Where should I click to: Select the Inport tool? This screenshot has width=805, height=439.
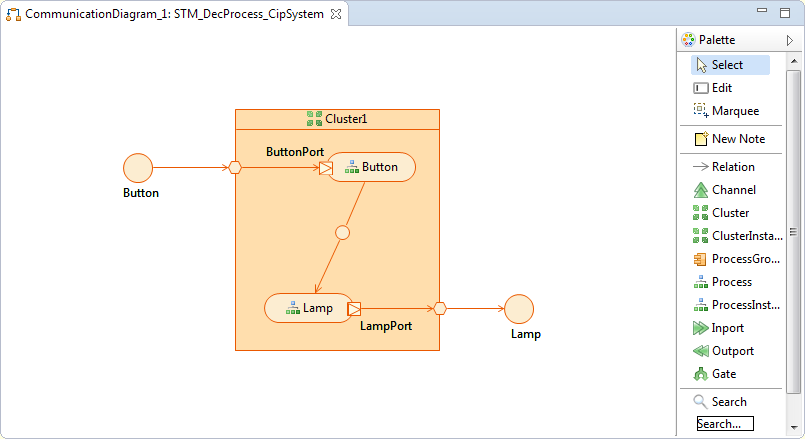[x=727, y=328]
